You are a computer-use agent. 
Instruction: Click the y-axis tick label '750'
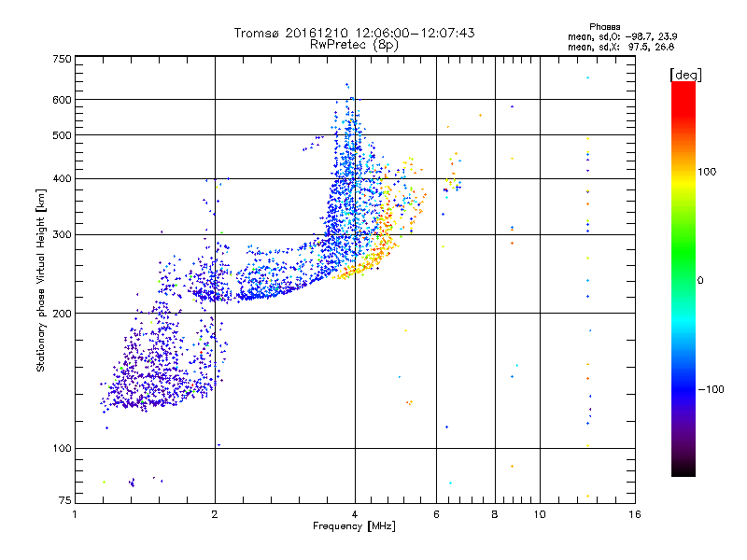pos(62,59)
